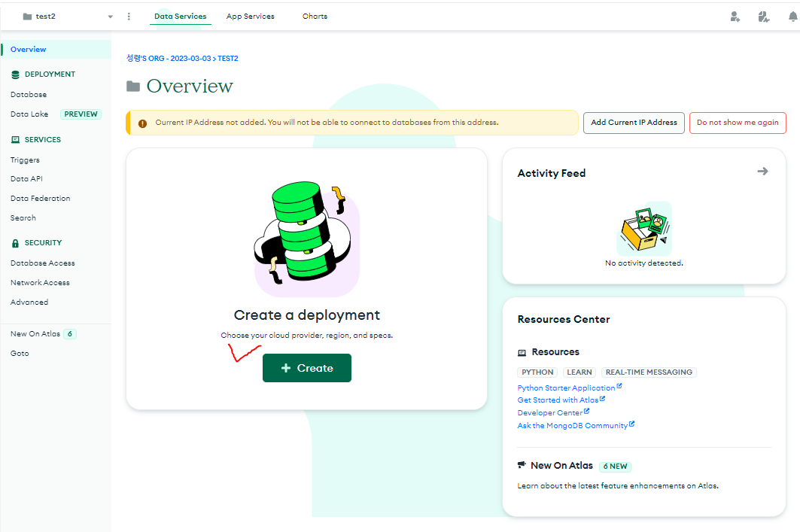Viewport: 800px width, 532px height.
Task: Switch to the Data Services tab
Action: click(x=180, y=17)
